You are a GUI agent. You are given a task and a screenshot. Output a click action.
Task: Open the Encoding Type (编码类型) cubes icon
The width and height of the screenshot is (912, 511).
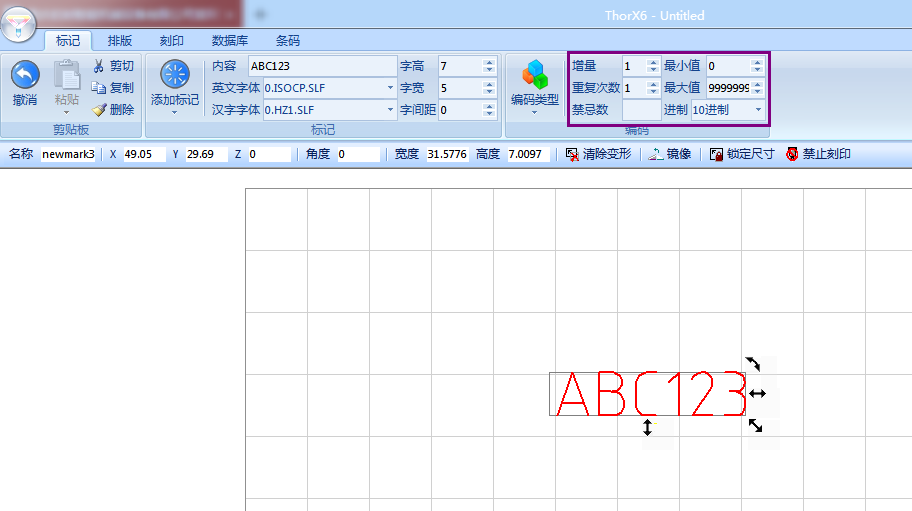pos(535,74)
